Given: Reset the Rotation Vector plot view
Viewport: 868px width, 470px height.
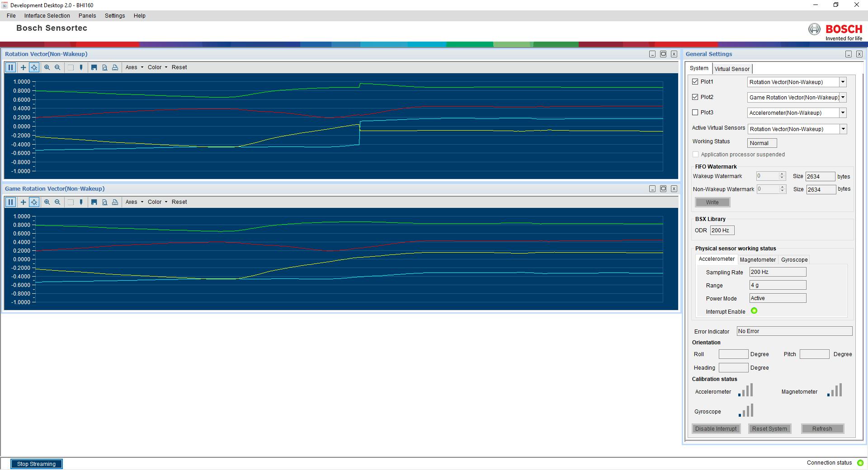Looking at the screenshot, I should [x=179, y=67].
